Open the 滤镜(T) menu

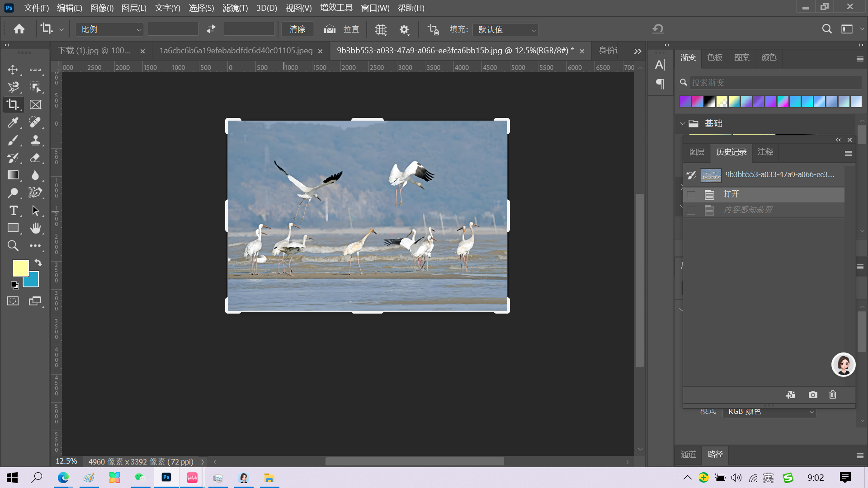[235, 8]
